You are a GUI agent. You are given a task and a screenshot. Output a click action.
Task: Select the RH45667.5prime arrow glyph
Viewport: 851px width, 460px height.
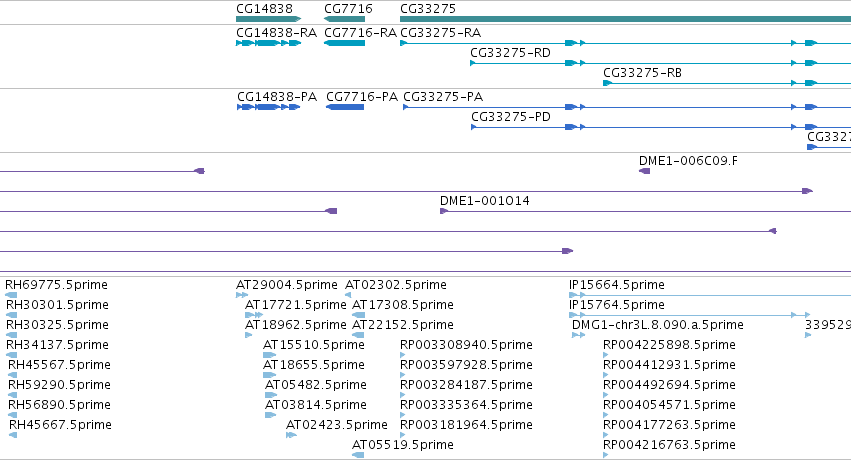[x=13, y=435]
